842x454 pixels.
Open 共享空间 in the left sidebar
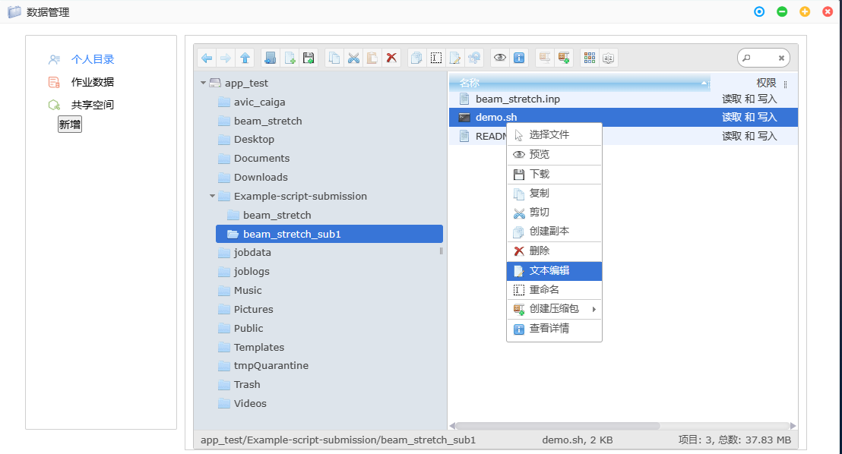[92, 105]
